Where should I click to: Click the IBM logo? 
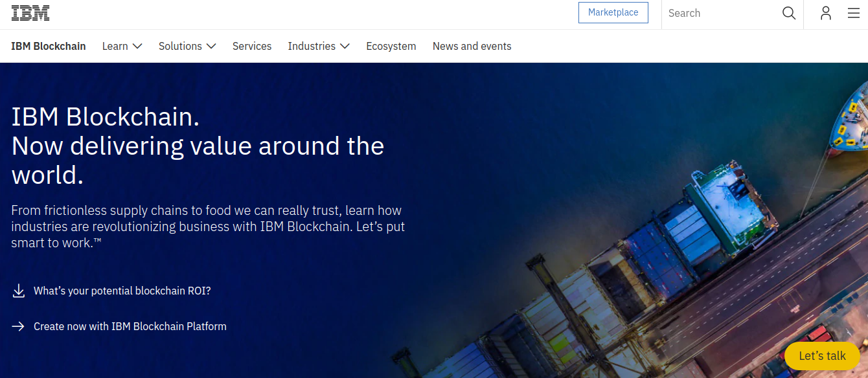[30, 13]
